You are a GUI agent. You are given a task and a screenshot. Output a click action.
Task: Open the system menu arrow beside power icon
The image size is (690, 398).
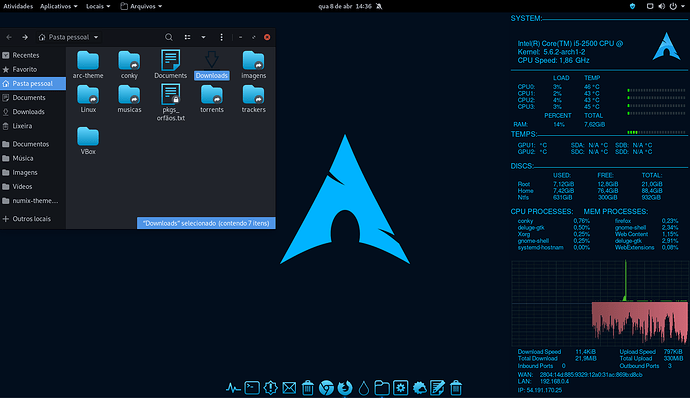[x=683, y=6]
